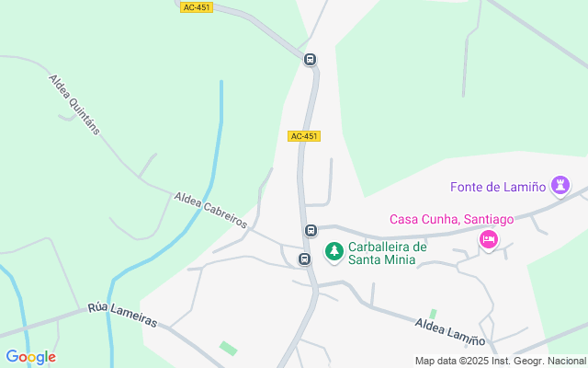Open the Fonte de Lamiño monument marker
The height and width of the screenshot is (368, 588).
point(560,186)
